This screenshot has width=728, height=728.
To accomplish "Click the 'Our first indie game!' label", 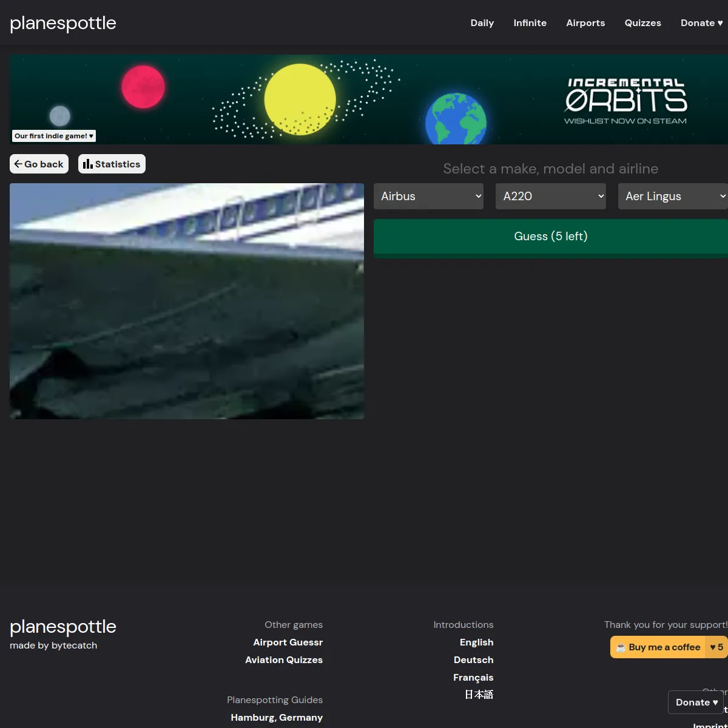I will (54, 136).
